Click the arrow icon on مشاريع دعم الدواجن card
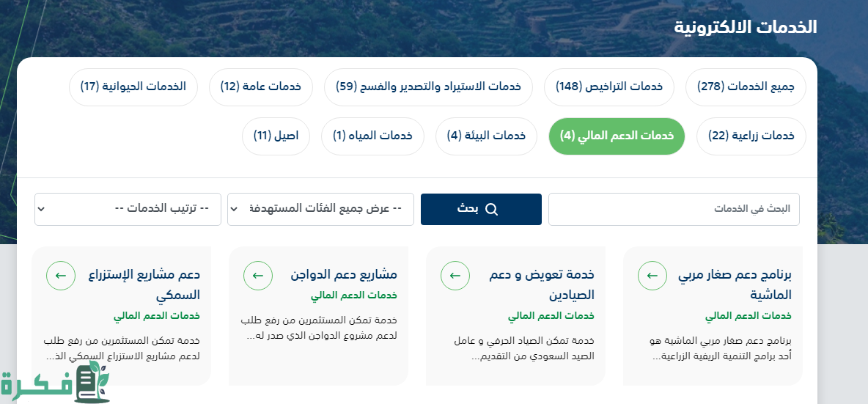 click(x=258, y=276)
